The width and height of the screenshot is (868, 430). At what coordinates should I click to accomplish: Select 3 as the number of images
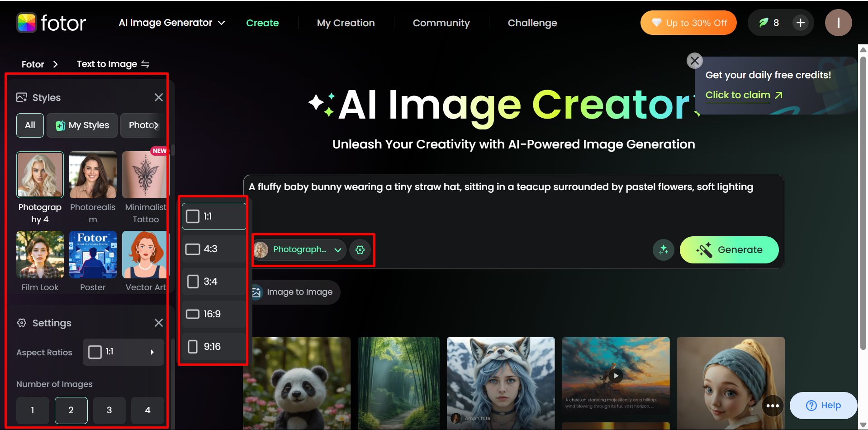109,410
